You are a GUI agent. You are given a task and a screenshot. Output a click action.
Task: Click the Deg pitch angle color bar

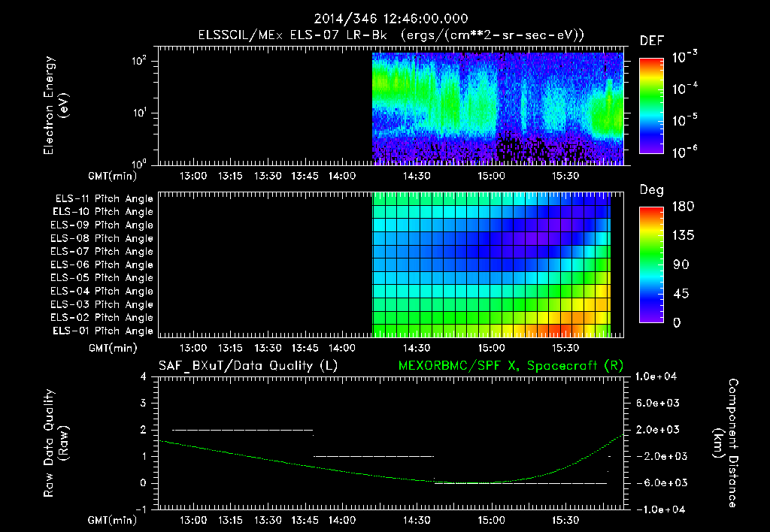[652, 264]
